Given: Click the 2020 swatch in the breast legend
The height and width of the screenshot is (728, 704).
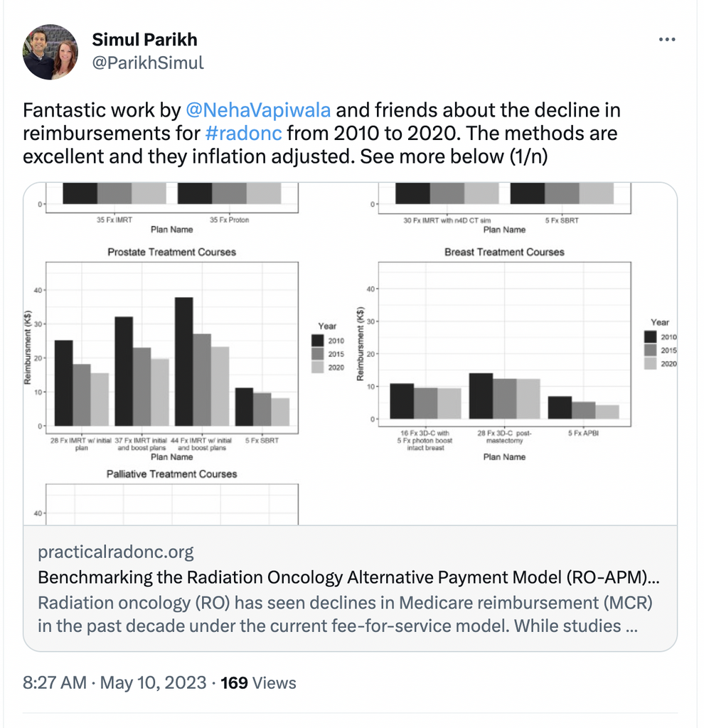Looking at the screenshot, I should coord(650,363).
